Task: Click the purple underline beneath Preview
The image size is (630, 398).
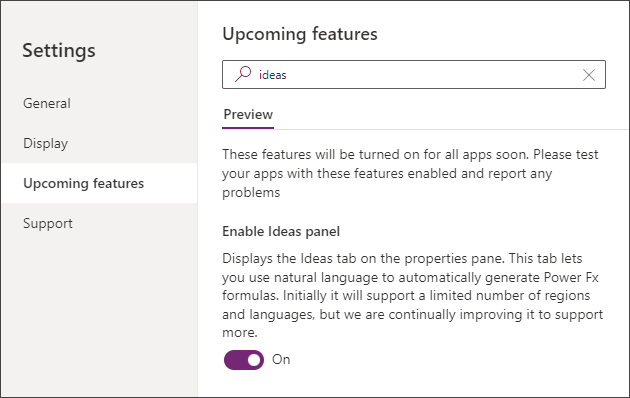Action: point(248,128)
